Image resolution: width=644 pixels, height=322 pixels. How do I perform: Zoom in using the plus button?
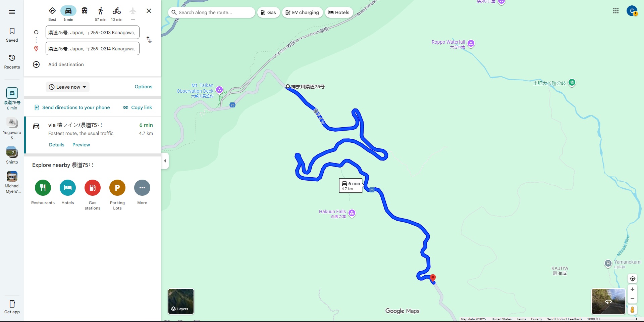[632, 289]
